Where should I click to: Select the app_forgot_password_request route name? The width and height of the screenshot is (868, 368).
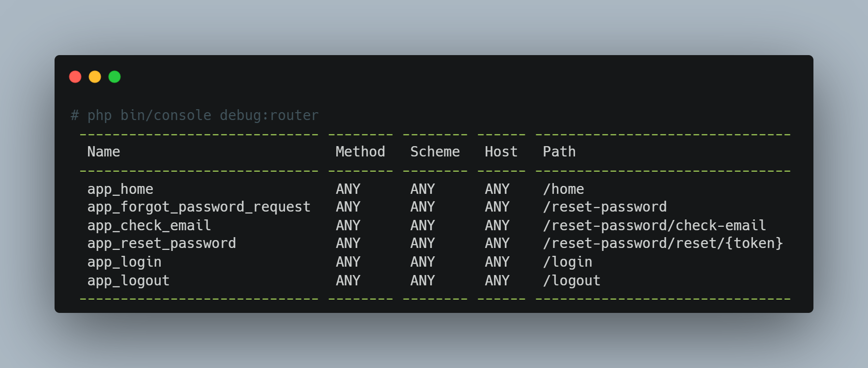[x=199, y=207]
